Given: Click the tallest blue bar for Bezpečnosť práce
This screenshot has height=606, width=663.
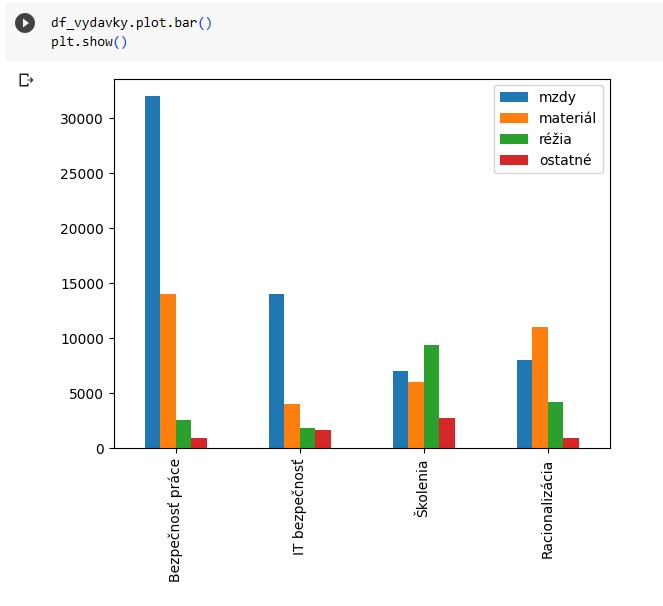Looking at the screenshot, I should coord(152,272).
